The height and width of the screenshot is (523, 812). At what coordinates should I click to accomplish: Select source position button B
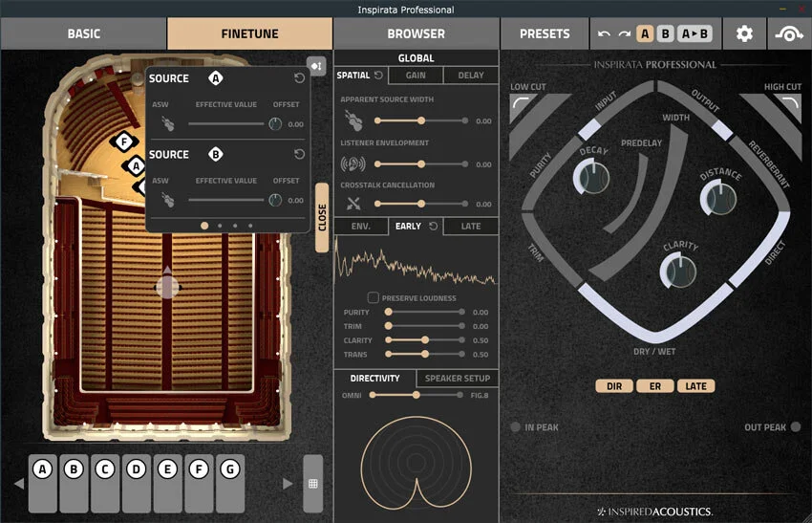pos(74,484)
